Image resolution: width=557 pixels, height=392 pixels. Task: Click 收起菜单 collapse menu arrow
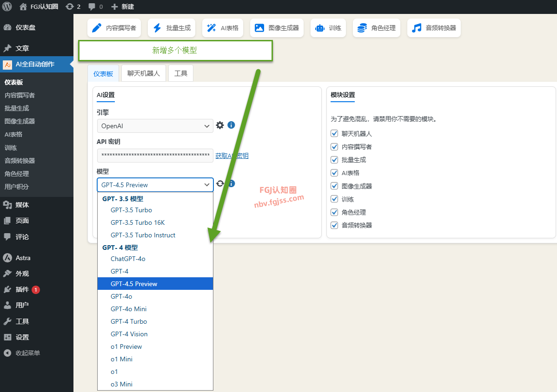(7, 353)
